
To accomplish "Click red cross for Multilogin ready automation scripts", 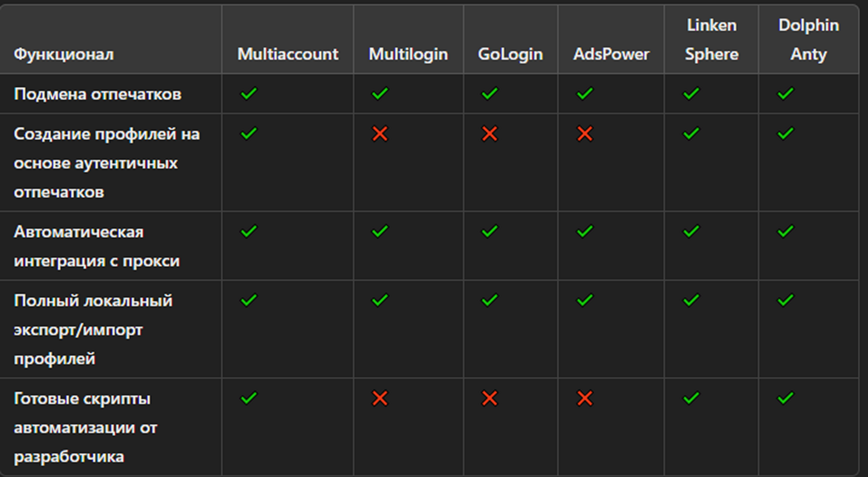I will click(x=380, y=398).
